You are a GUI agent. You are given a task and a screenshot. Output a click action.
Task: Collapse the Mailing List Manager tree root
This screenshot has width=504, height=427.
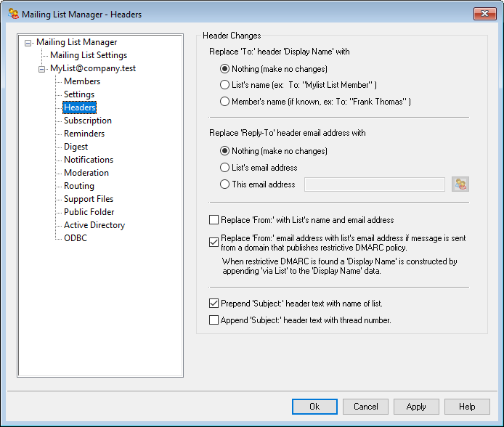28,42
